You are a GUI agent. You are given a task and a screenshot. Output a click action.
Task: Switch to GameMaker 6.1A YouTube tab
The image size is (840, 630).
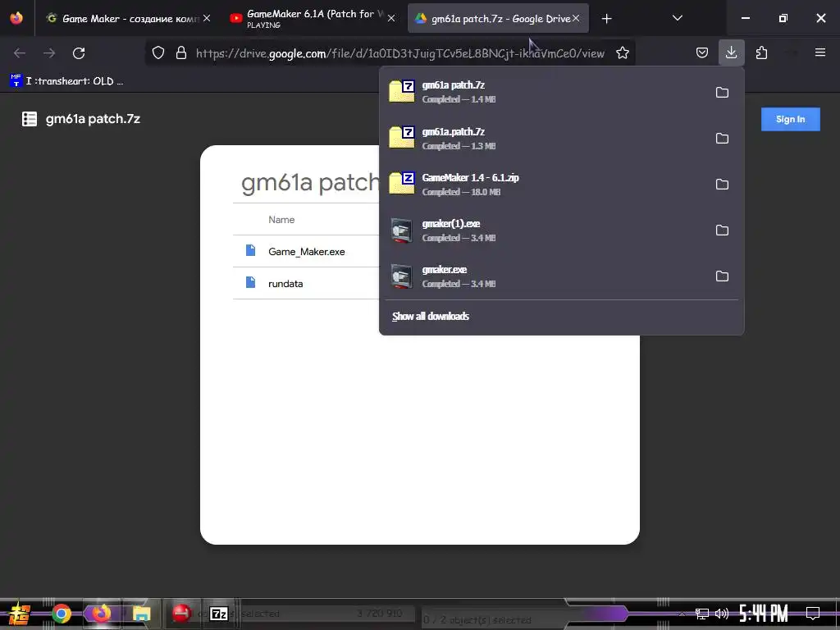[313, 18]
